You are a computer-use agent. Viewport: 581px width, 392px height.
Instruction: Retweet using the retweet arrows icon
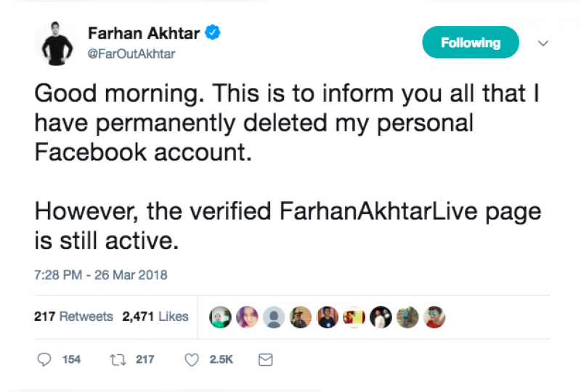tap(118, 360)
